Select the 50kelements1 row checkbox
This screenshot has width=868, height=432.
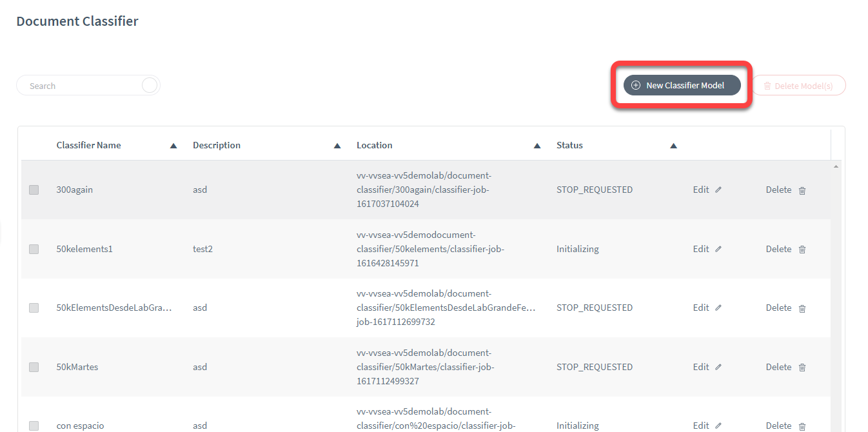[34, 249]
